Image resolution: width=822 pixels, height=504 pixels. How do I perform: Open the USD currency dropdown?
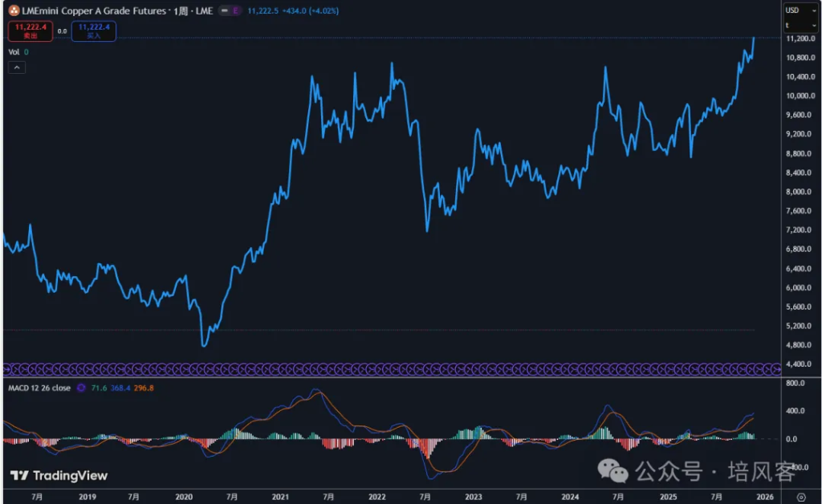pyautogui.click(x=796, y=10)
